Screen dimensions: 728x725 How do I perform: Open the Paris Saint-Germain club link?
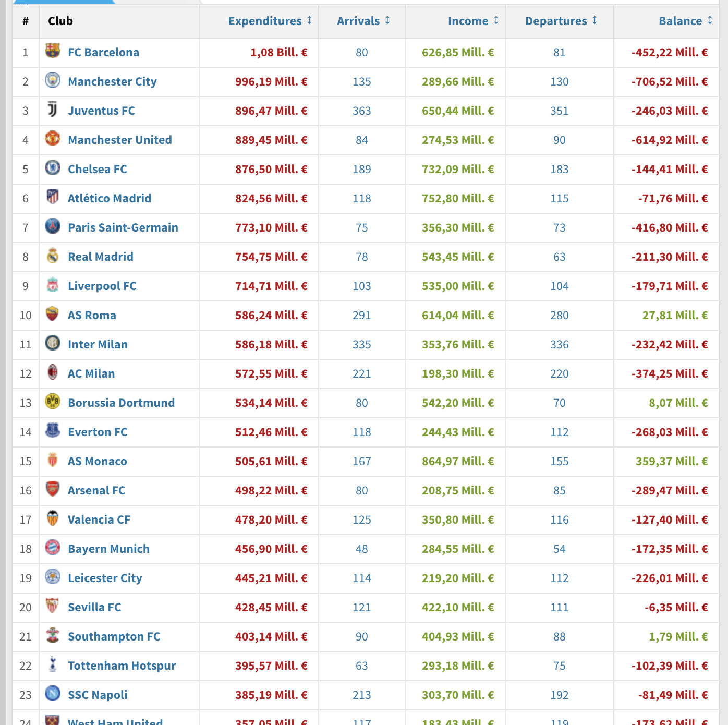click(x=123, y=227)
